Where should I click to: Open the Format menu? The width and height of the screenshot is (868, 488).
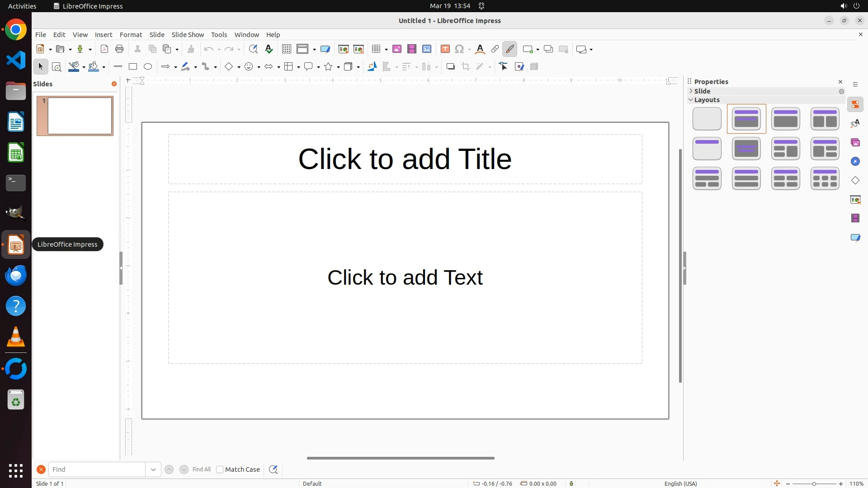(x=131, y=35)
